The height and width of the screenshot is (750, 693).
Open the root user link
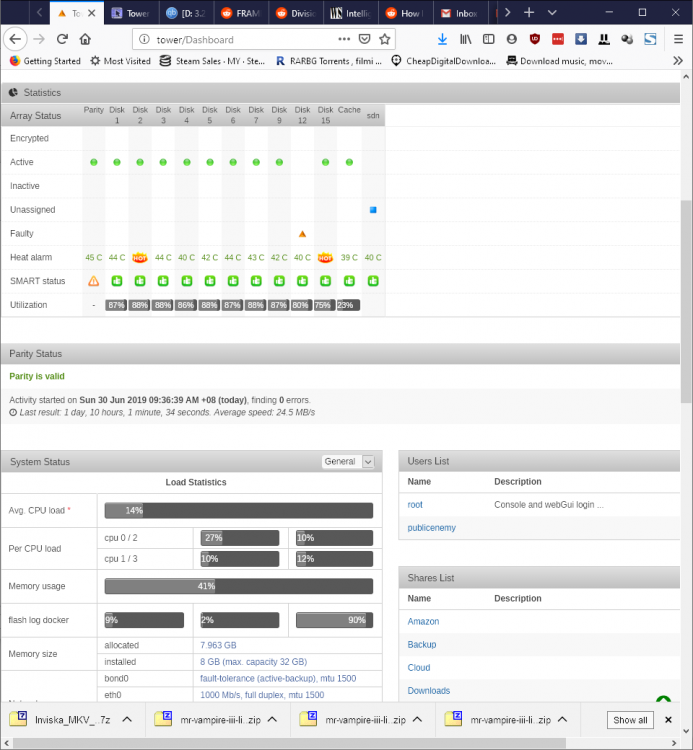[415, 505]
